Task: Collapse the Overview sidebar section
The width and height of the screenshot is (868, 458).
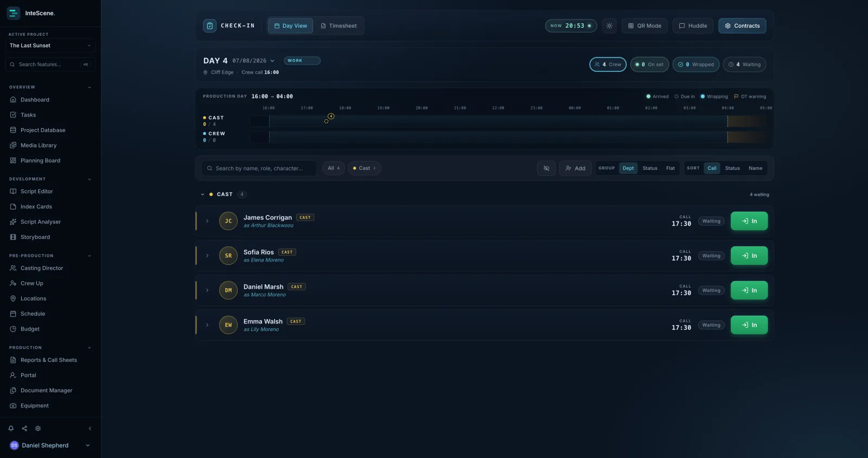Action: point(90,87)
